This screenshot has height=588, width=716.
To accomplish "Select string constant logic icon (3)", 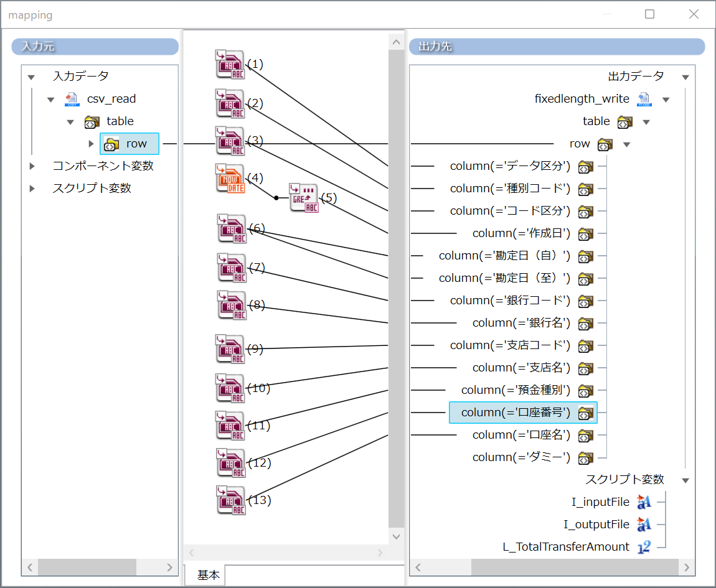I will pyautogui.click(x=230, y=141).
